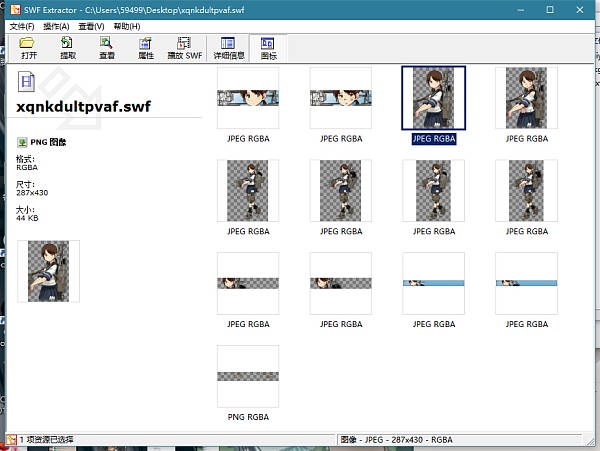600x451 pixels.
Task: Click the 播放 SWF (Play SWF) toolbar icon
Action: [x=184, y=43]
